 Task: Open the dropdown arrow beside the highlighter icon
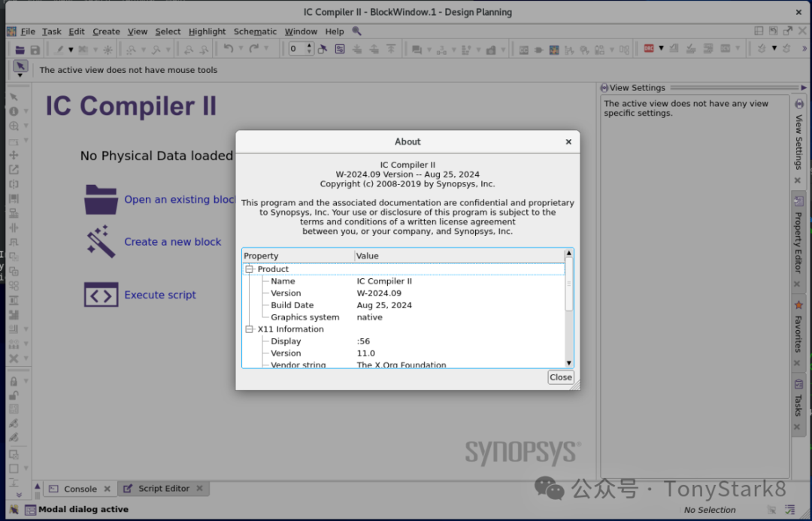pyautogui.click(x=71, y=50)
